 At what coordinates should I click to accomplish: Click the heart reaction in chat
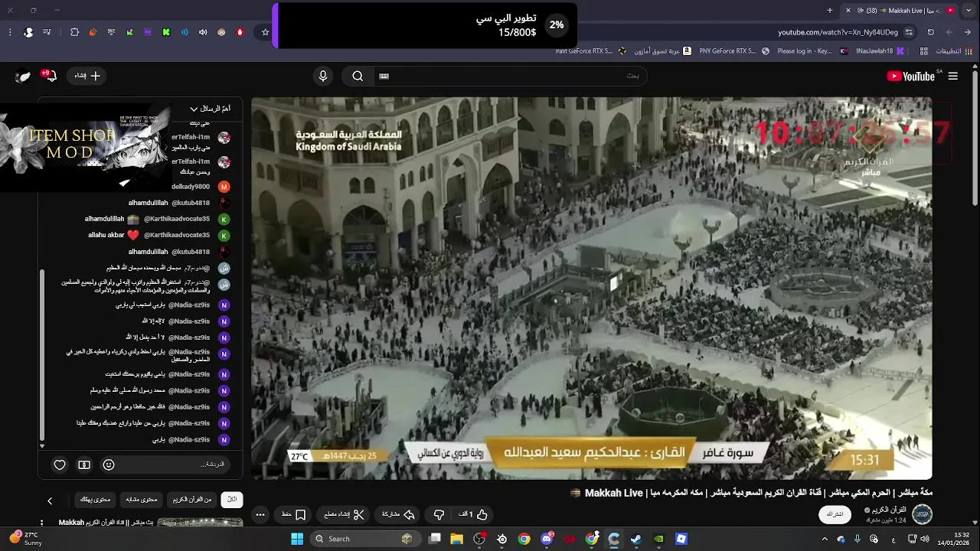(60, 465)
